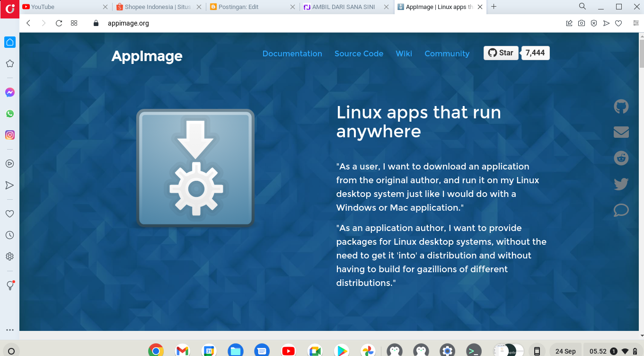
Task: Open the Speed Dial grid icon
Action: click(74, 23)
